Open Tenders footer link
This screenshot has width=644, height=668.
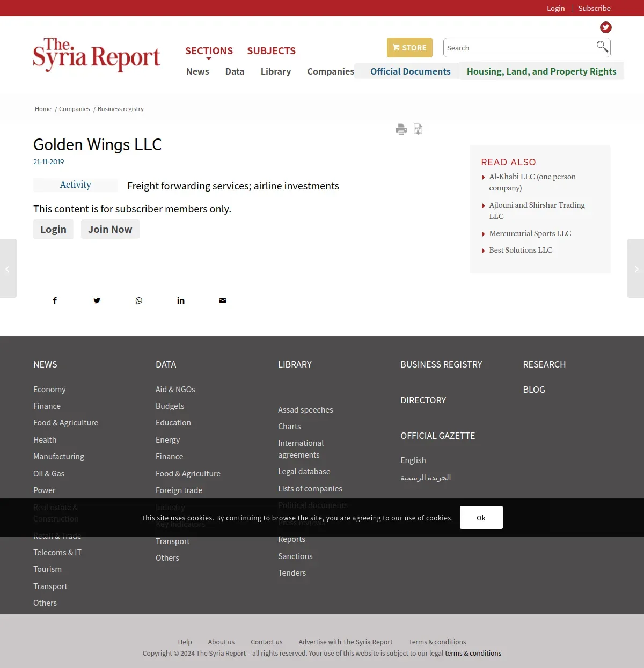coord(292,573)
